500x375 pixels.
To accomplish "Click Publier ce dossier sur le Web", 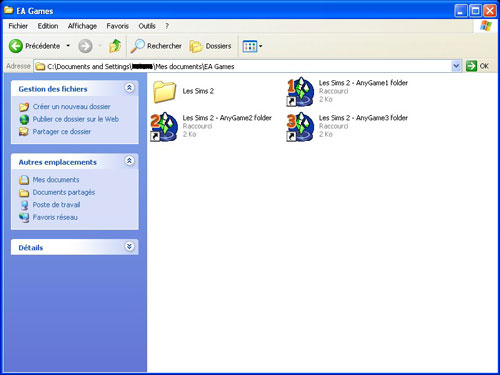I will coord(76,119).
